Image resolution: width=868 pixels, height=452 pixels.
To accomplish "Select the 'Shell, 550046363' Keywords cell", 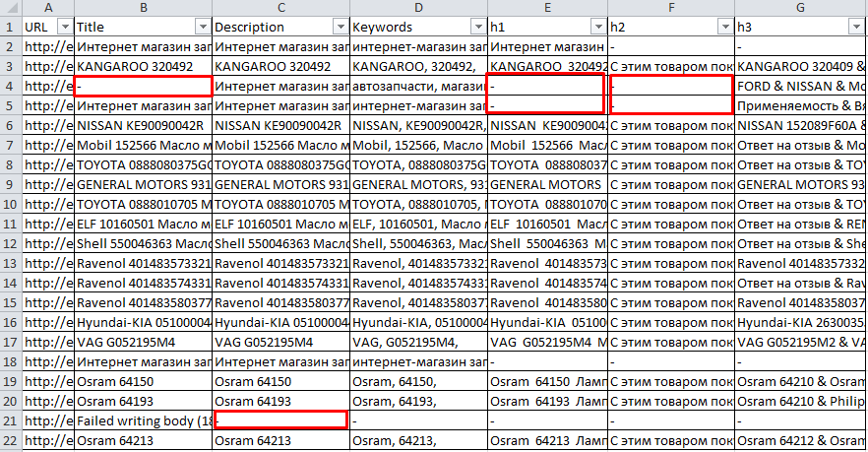I will tap(418, 243).
